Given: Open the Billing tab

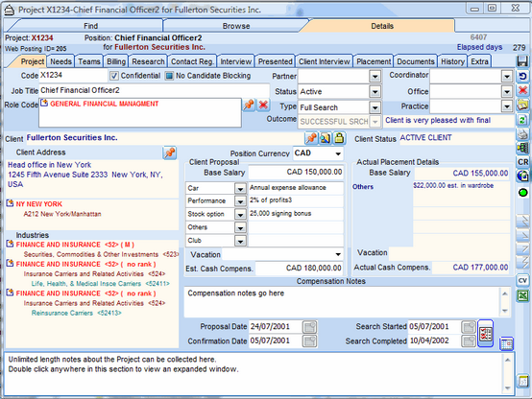Looking at the screenshot, I should tap(116, 61).
